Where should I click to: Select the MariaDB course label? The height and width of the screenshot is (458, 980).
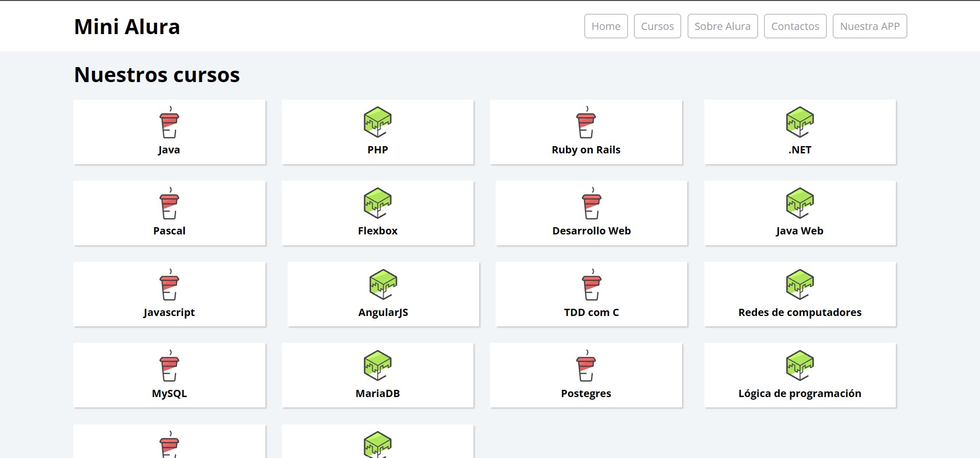[x=377, y=393]
